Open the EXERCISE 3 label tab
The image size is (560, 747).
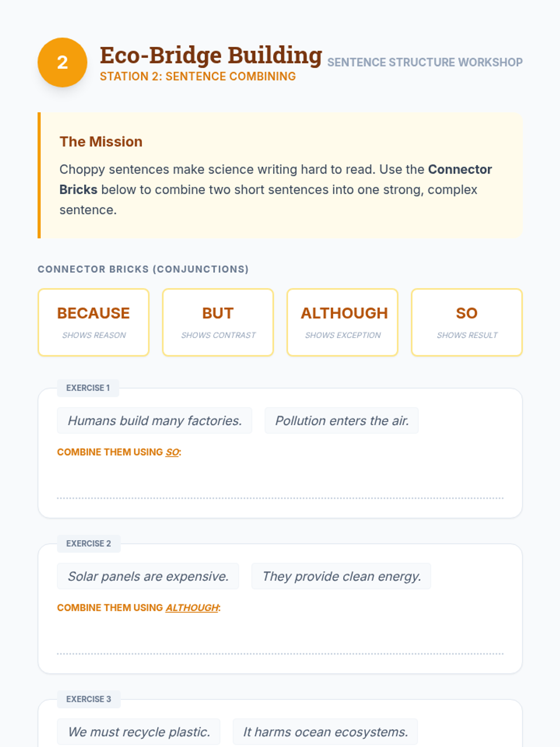[x=89, y=699]
